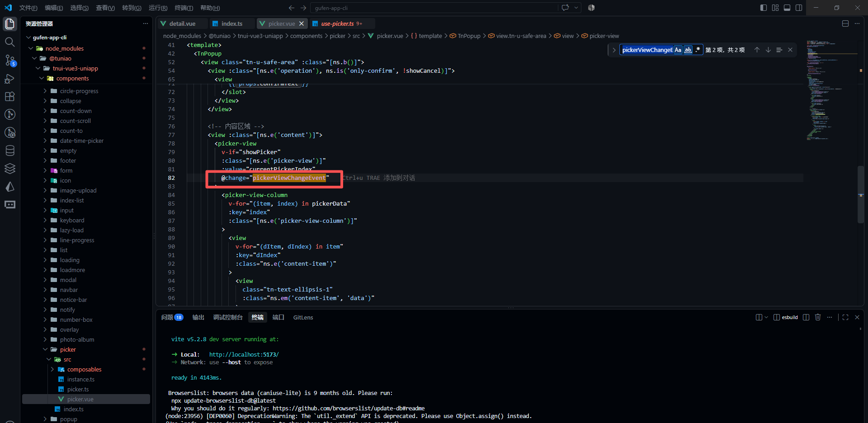Image resolution: width=868 pixels, height=423 pixels.
Task: Toggle match whole word in find widget
Action: pyautogui.click(x=688, y=50)
